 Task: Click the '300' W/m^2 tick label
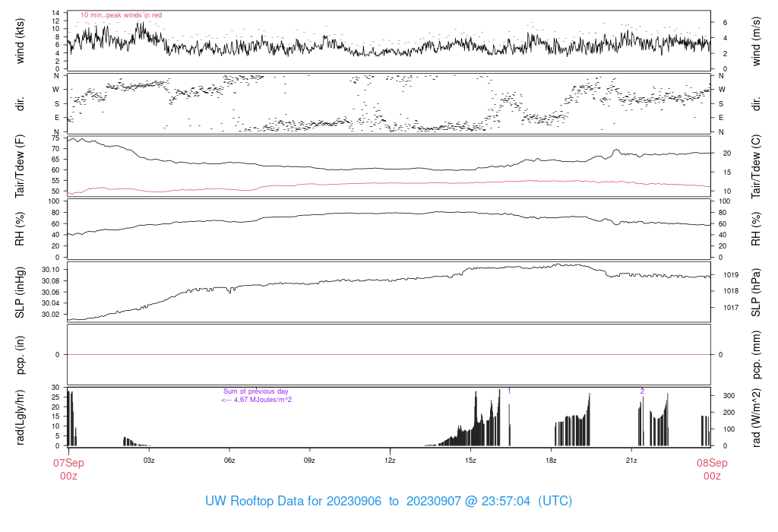tap(729, 396)
